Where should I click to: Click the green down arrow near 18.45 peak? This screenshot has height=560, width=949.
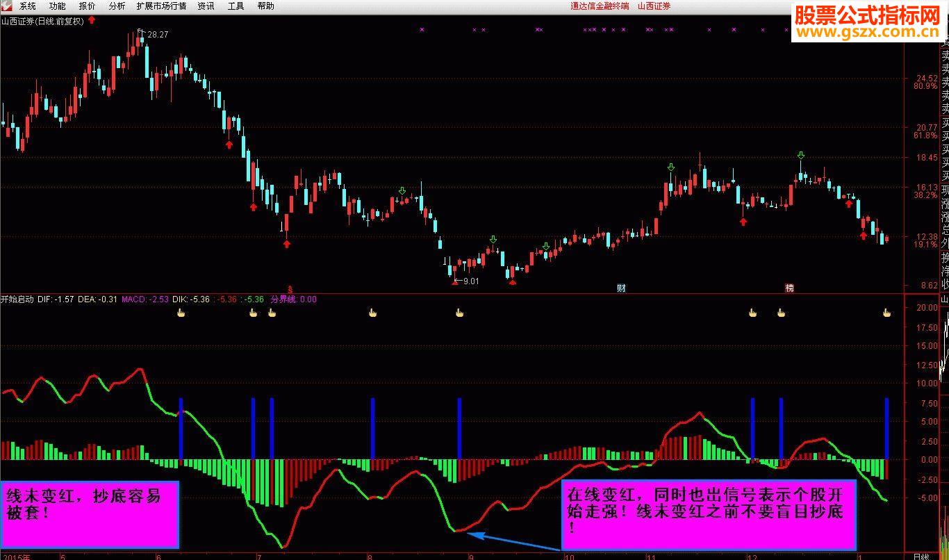pos(801,155)
